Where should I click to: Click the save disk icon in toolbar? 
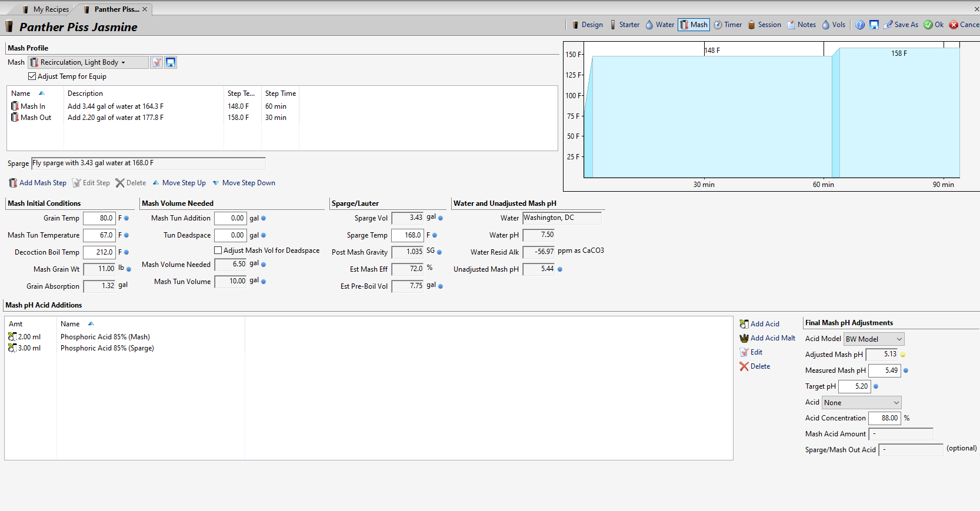tap(874, 25)
